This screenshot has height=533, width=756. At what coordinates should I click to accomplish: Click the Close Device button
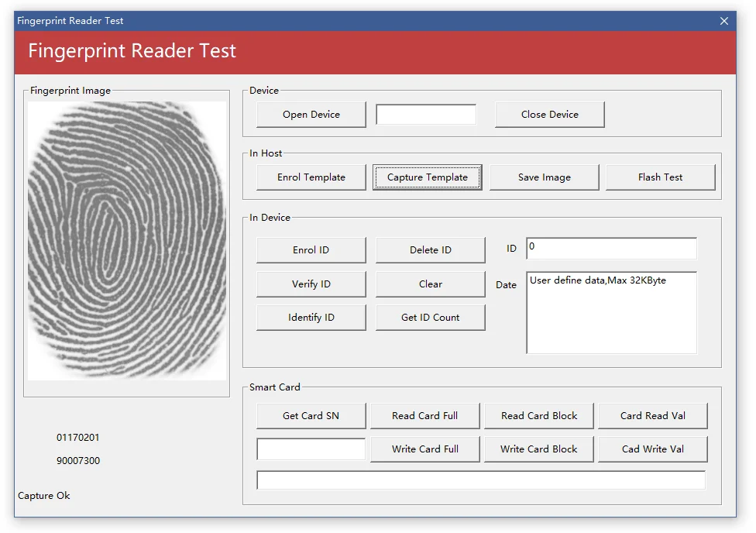549,114
